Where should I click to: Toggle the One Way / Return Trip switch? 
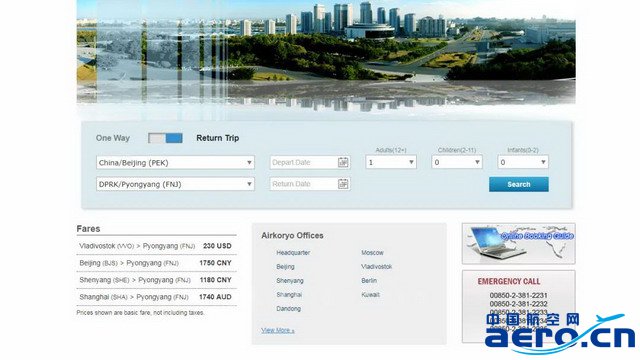click(x=165, y=138)
